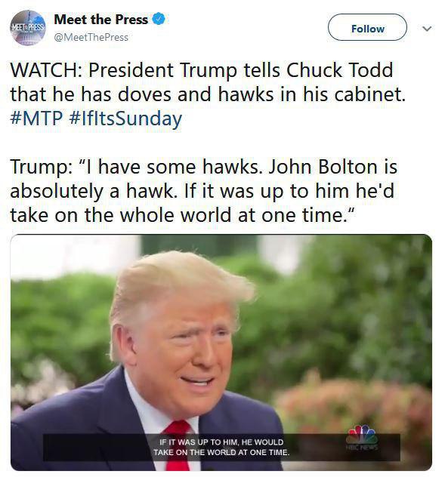448x477 pixels.
Task: Select the "Chuck Todd" name in tweet text
Action: [x=340, y=70]
